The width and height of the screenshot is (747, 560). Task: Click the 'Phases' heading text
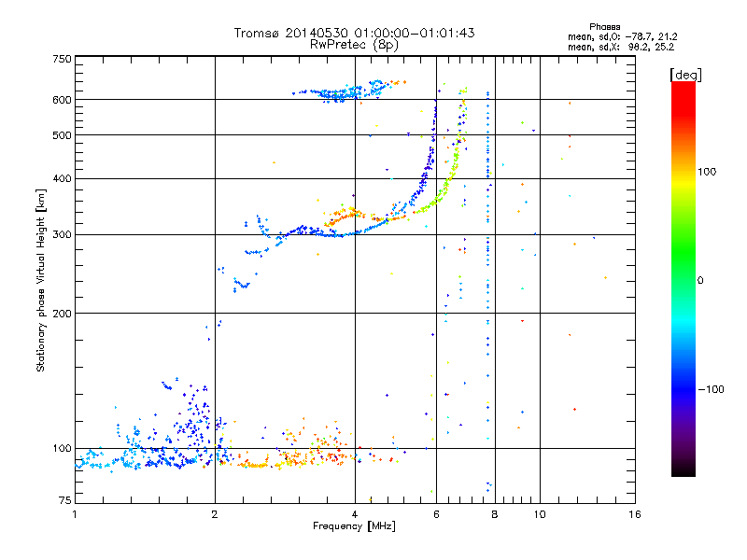pyautogui.click(x=604, y=27)
